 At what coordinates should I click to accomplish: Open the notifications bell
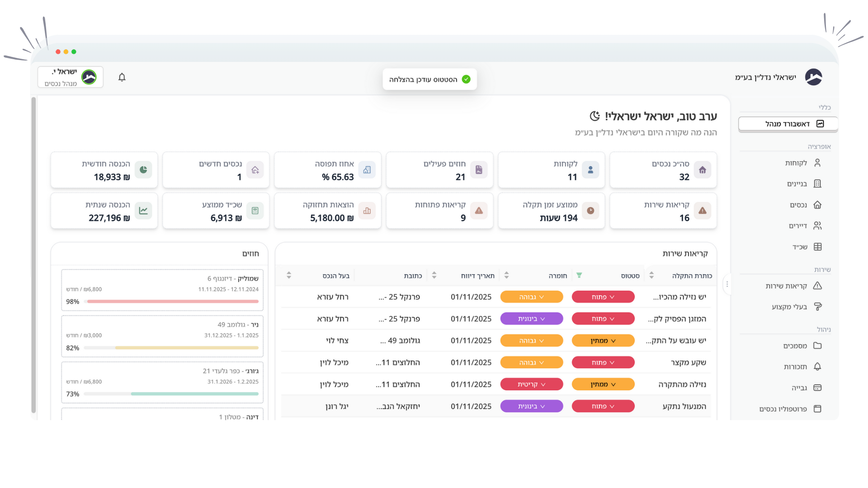click(x=121, y=77)
